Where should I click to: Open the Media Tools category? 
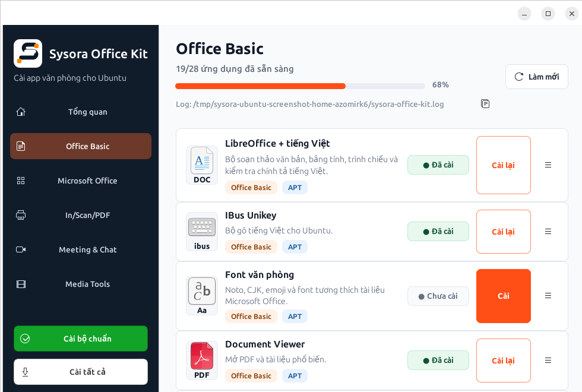[x=81, y=284]
